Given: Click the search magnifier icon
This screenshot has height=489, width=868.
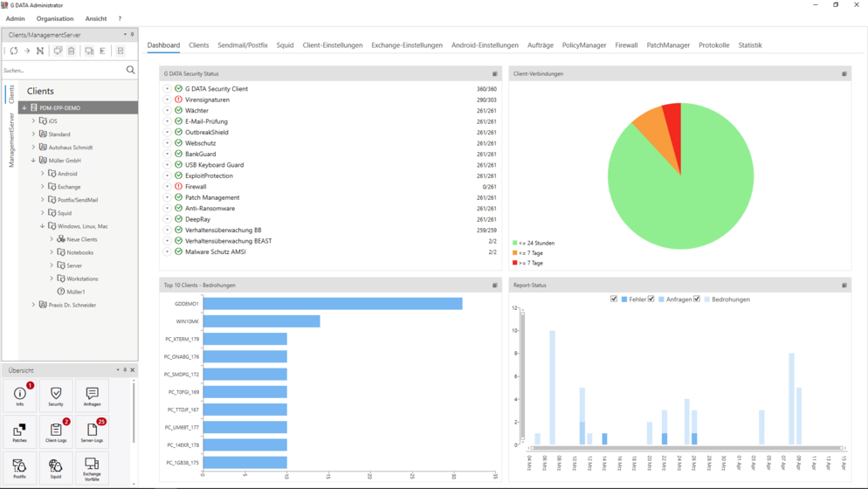Looking at the screenshot, I should tap(131, 70).
